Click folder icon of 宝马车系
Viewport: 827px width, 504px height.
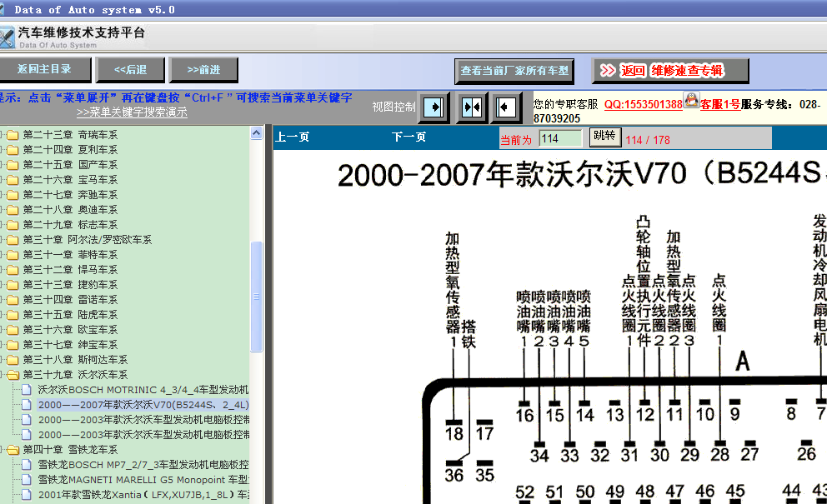pyautogui.click(x=13, y=180)
